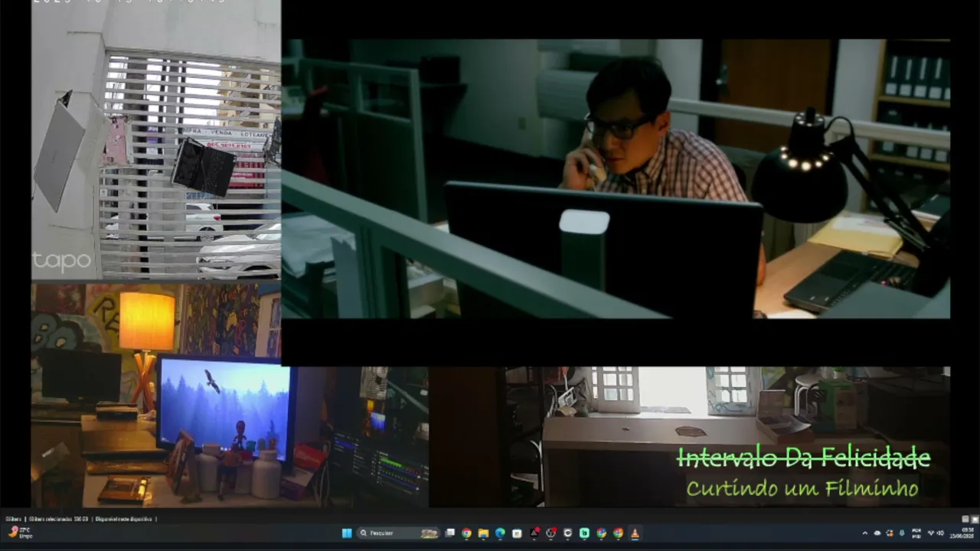Screen dimensions: 980x551
Task: Switch to details view in the status bar
Action: coord(965,519)
